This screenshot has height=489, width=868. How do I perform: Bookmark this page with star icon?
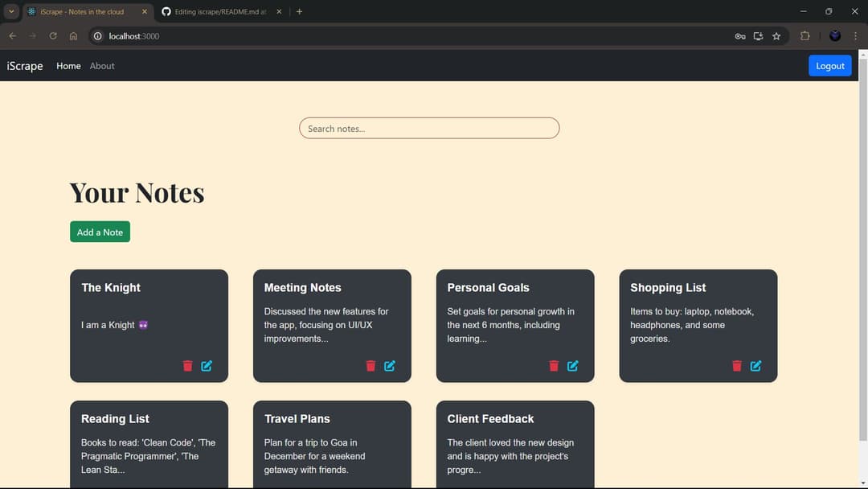coord(776,36)
